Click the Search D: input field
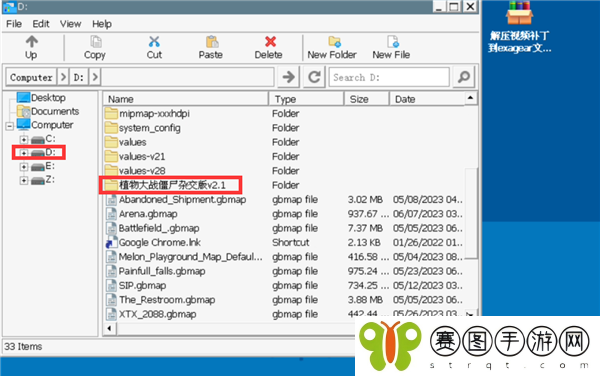 (x=389, y=77)
